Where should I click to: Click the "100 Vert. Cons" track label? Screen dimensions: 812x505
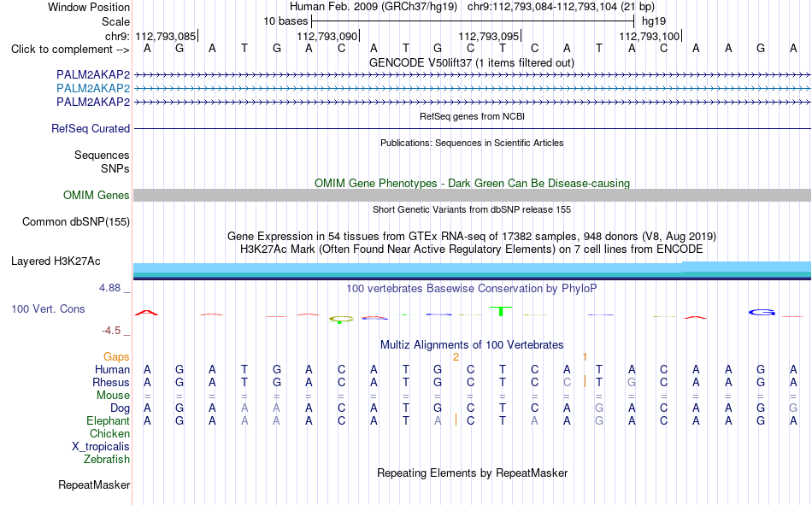(48, 309)
